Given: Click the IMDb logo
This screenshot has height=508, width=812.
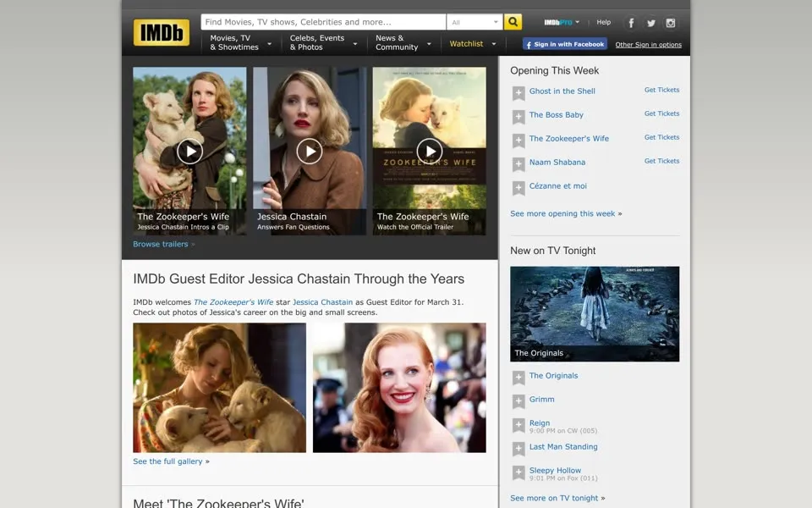Looking at the screenshot, I should 161,33.
